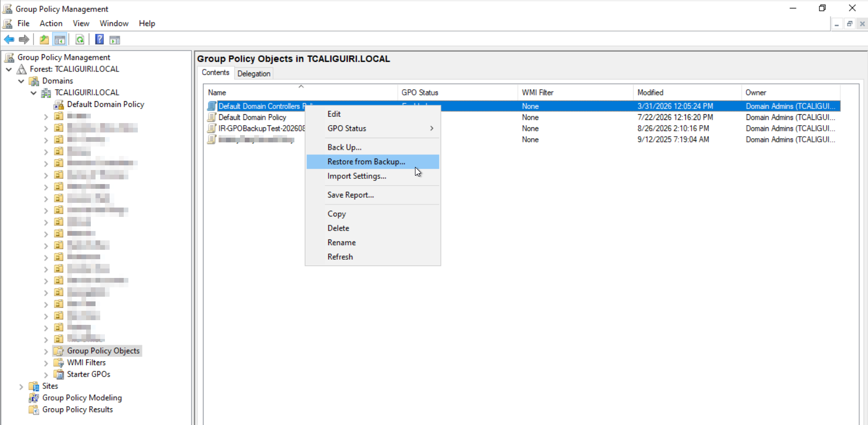Choose Back Up... from context menu
This screenshot has height=425, width=868.
point(373,147)
